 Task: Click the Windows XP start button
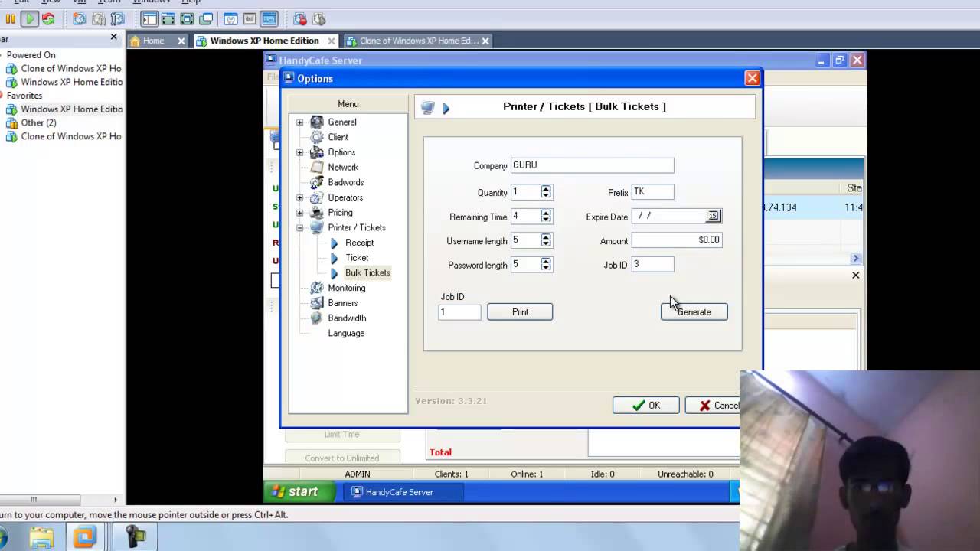[x=299, y=491]
